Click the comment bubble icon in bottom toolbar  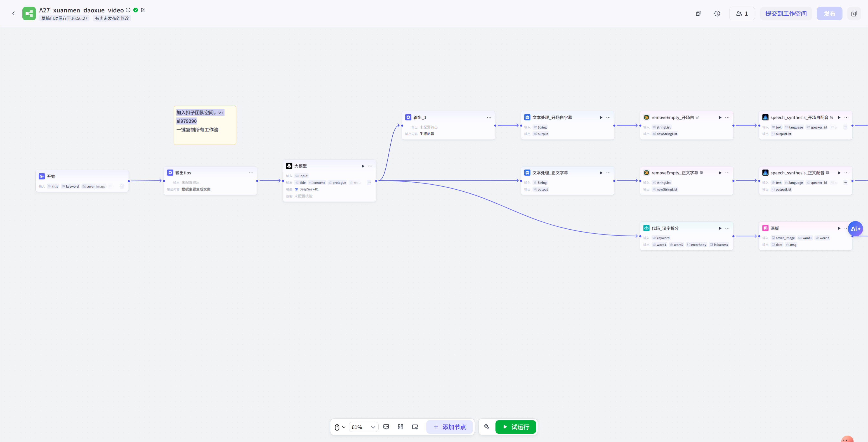pyautogui.click(x=386, y=427)
